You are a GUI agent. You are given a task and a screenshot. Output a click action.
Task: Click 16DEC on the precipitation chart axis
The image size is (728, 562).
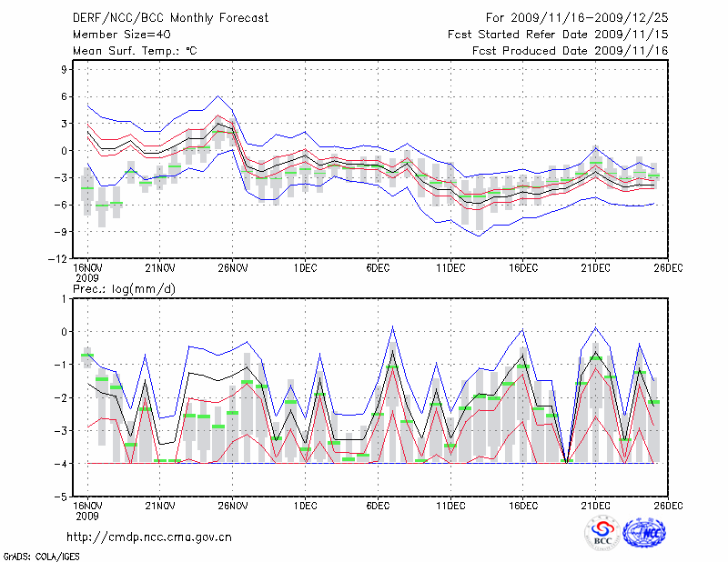click(x=523, y=506)
